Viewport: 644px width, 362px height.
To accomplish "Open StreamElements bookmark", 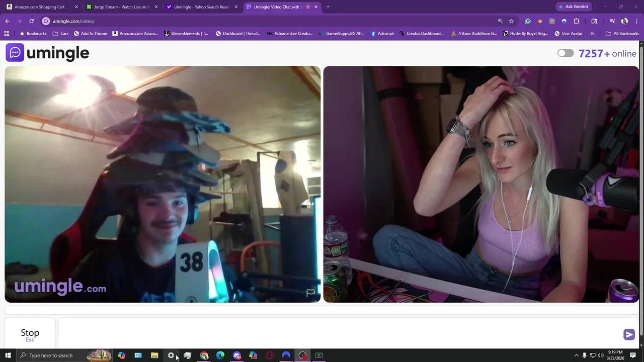I will [x=186, y=34].
